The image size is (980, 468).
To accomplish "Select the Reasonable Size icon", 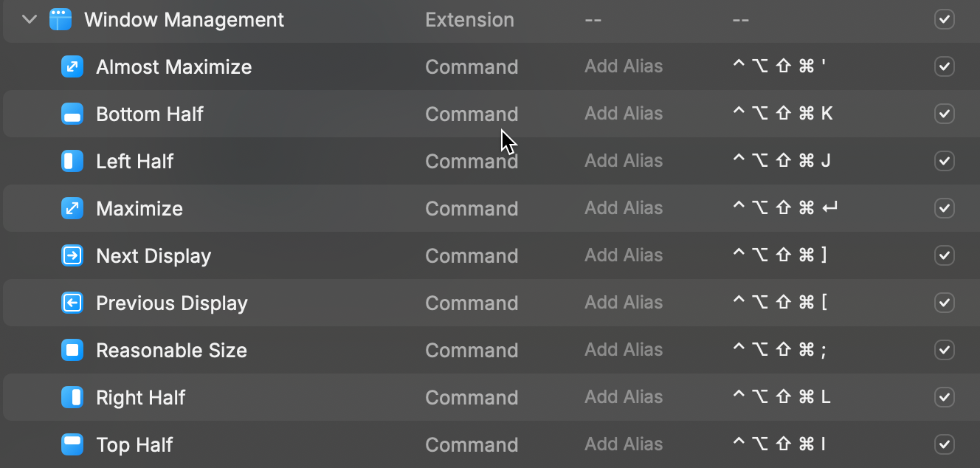I will click(72, 351).
